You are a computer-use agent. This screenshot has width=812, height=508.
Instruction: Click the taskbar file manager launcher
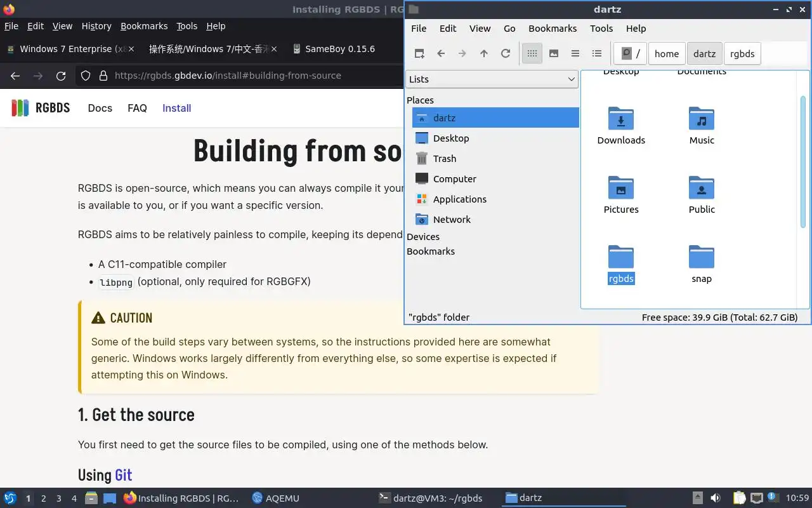tap(91, 498)
